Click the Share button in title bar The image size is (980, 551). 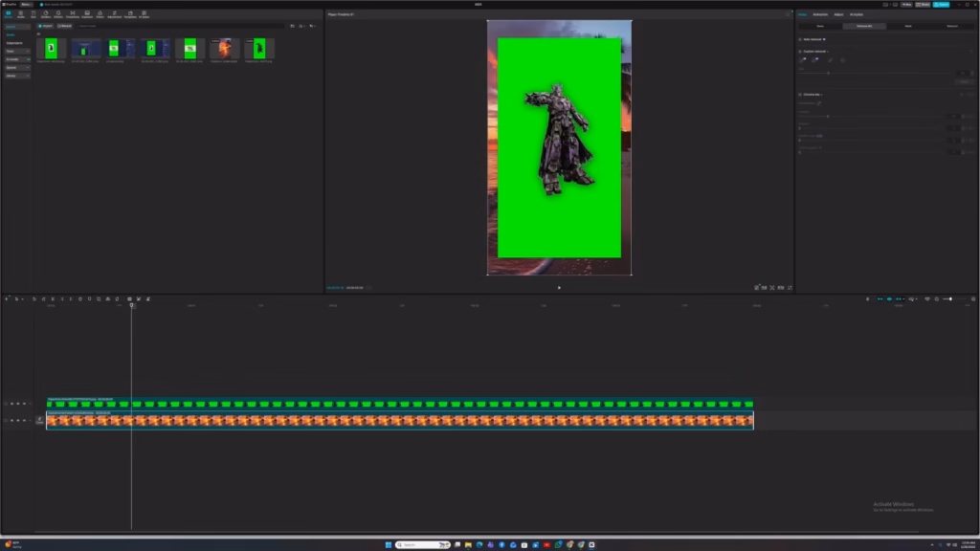tap(924, 5)
